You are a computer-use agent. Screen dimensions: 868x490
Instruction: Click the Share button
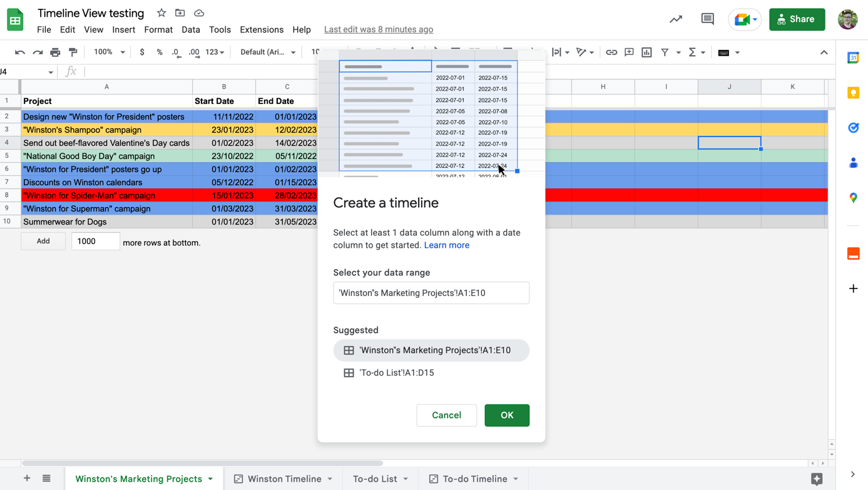click(797, 19)
